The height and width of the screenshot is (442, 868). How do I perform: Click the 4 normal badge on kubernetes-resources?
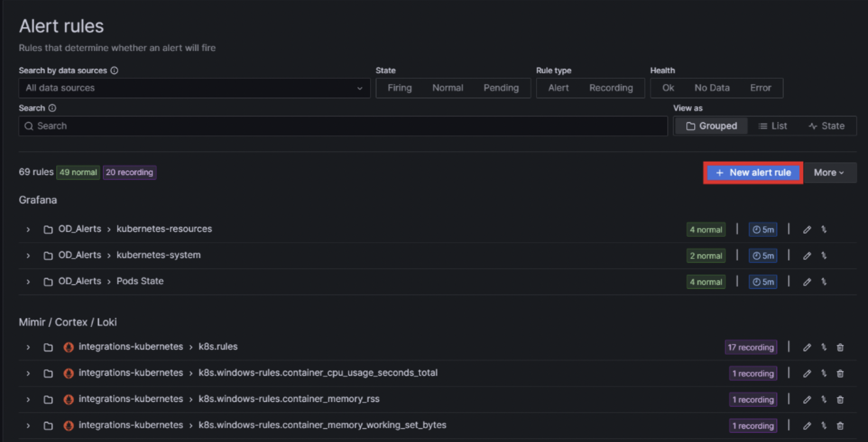pyautogui.click(x=706, y=229)
